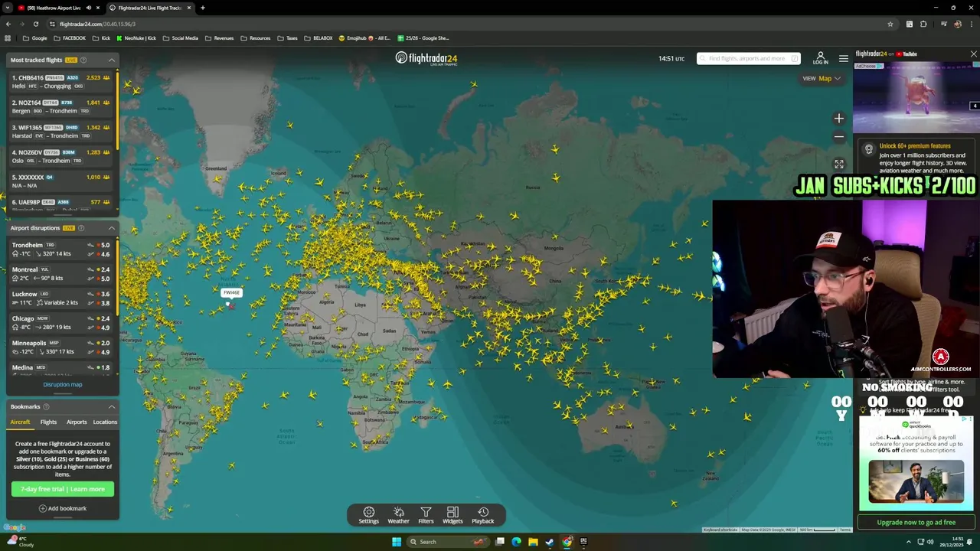Go back in browser history
This screenshot has height=551, width=980.
(x=8, y=24)
